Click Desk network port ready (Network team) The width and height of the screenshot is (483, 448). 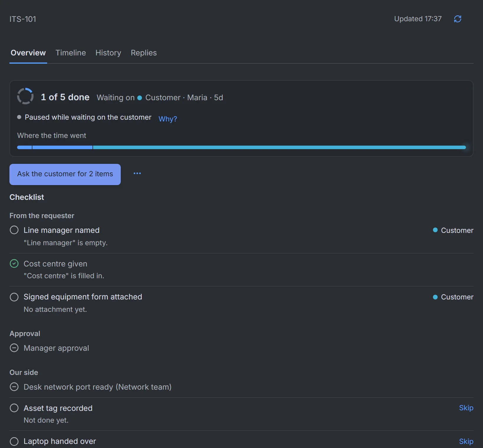97,387
